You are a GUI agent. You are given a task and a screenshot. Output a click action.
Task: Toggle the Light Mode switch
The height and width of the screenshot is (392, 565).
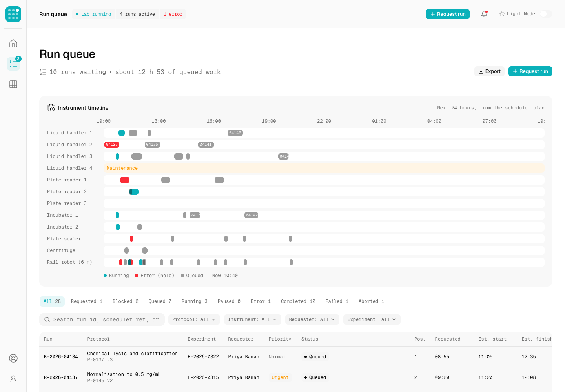pyautogui.click(x=546, y=14)
